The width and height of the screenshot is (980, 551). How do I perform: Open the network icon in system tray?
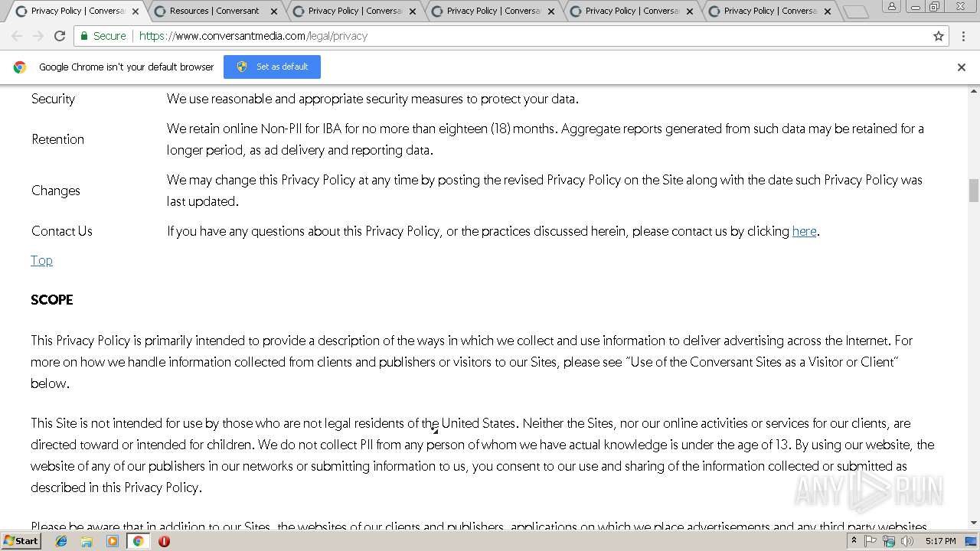(x=889, y=541)
